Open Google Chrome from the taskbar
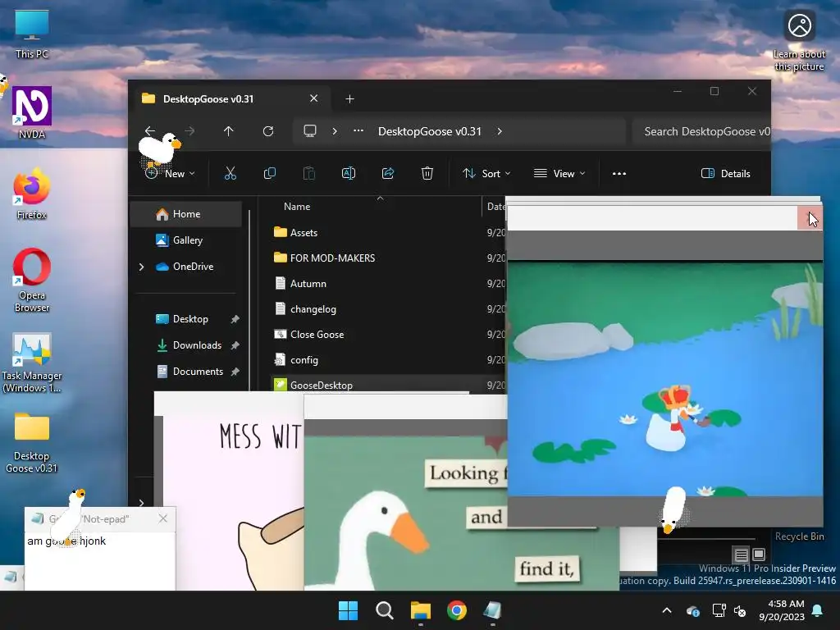Viewport: 840px width, 630px height. (x=457, y=610)
